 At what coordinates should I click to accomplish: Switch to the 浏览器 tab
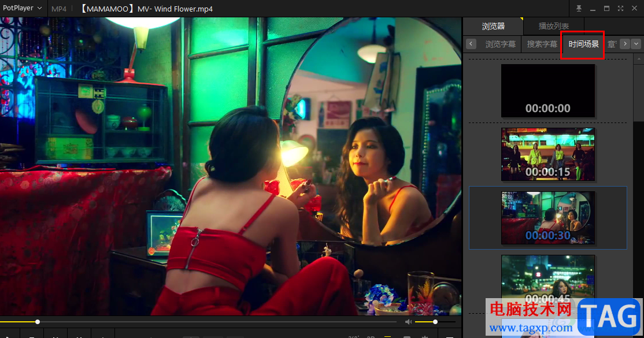(x=493, y=26)
